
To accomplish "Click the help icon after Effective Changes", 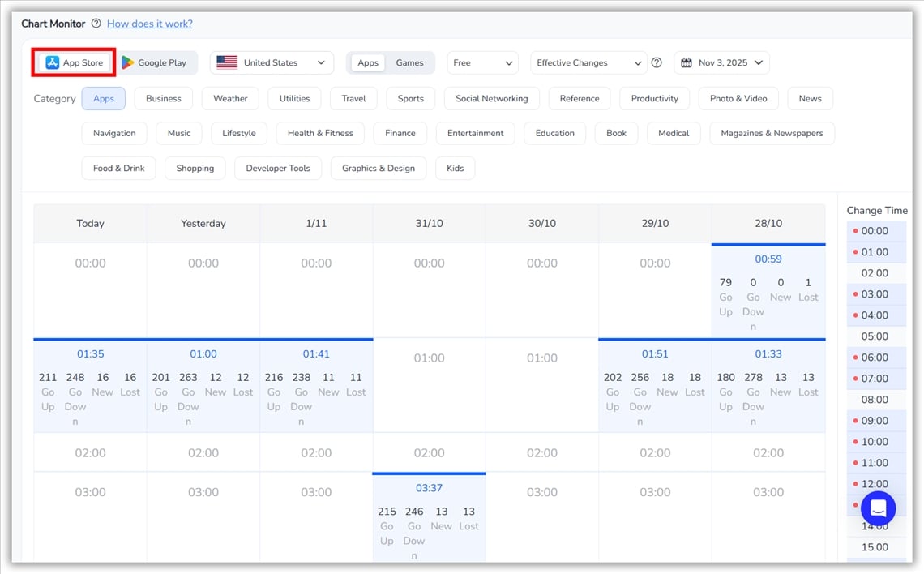I will [x=657, y=62].
